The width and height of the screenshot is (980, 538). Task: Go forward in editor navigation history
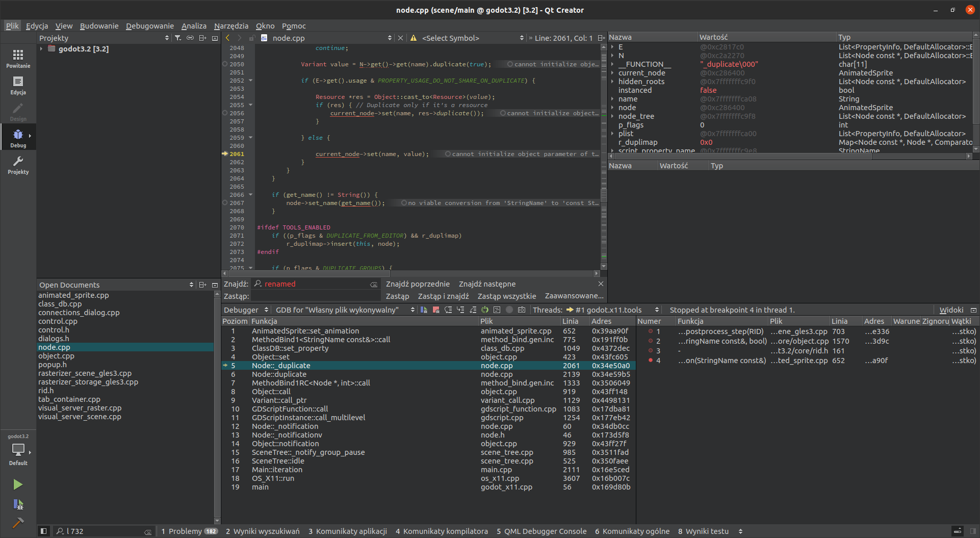click(x=239, y=38)
